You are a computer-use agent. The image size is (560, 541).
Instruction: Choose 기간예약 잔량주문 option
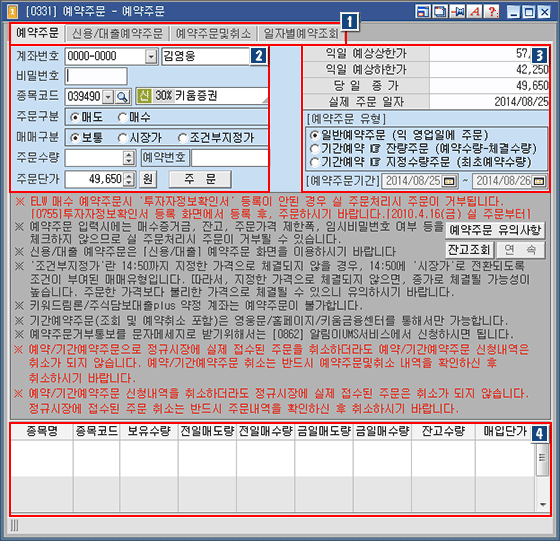pyautogui.click(x=314, y=149)
